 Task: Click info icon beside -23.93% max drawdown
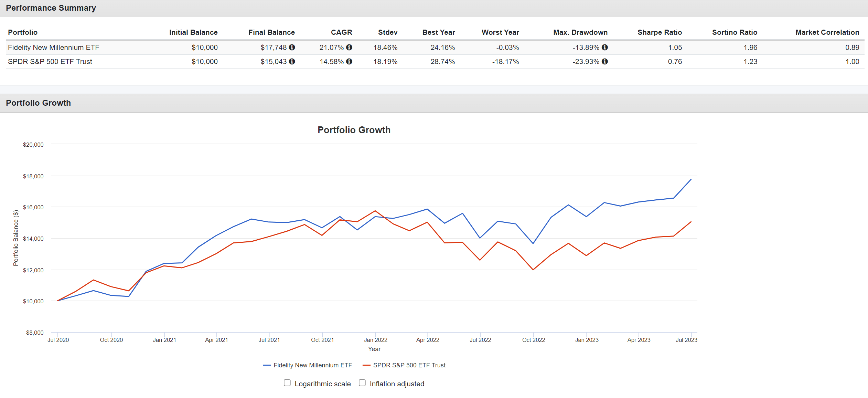[x=604, y=61]
